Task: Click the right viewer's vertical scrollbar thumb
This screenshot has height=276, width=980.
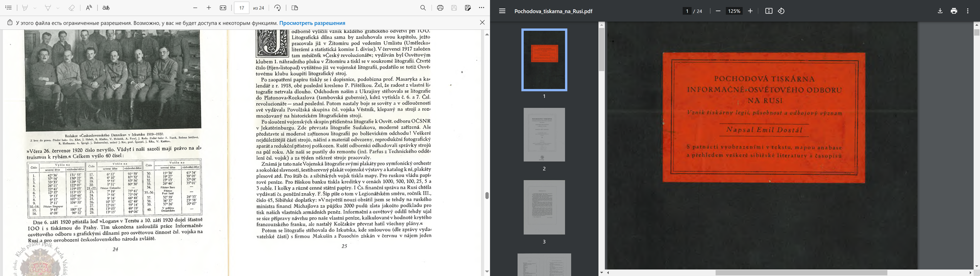Action: [977, 32]
